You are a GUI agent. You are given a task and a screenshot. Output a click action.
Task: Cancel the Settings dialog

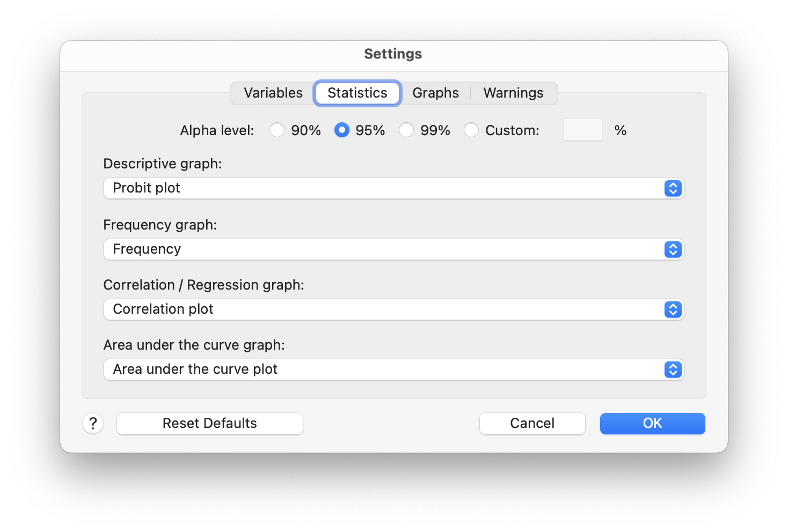(x=532, y=423)
